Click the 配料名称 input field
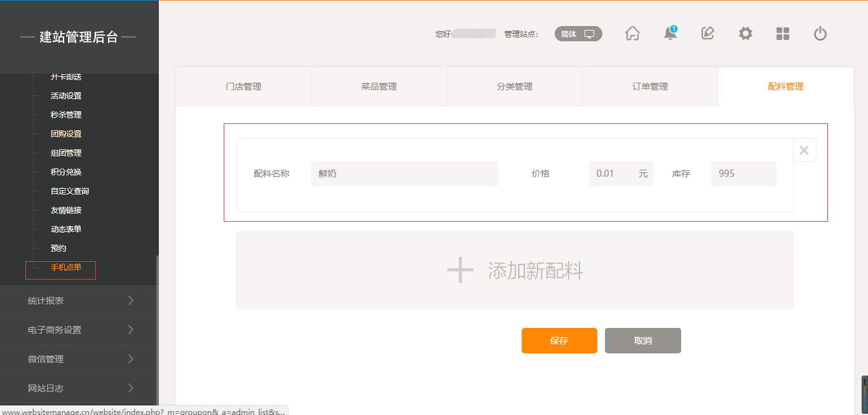The image size is (868, 415). tap(404, 173)
